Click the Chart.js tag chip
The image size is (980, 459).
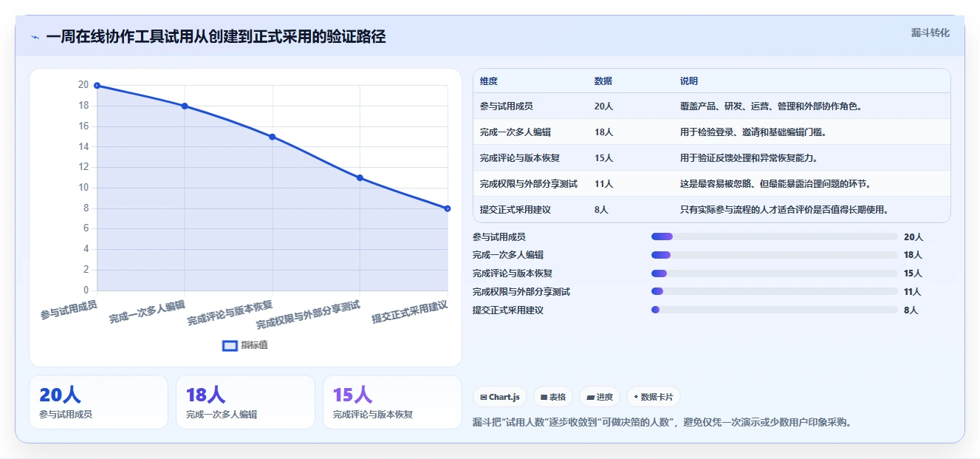[x=500, y=397]
